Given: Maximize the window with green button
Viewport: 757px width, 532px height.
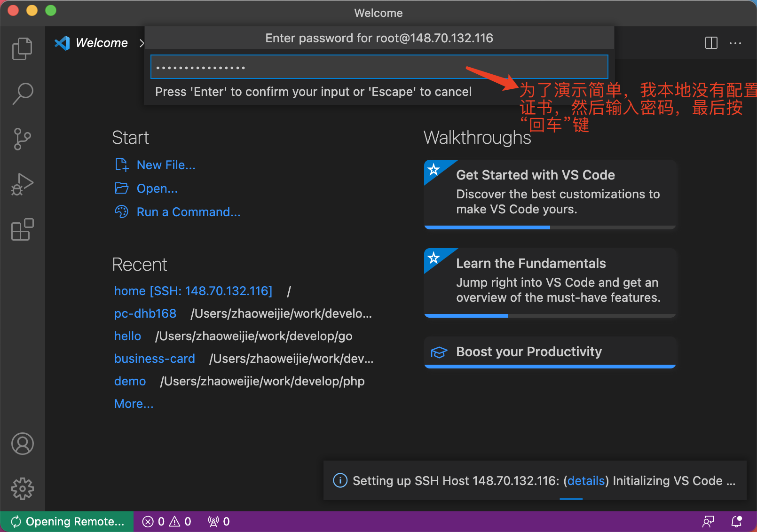Looking at the screenshot, I should coord(51,10).
